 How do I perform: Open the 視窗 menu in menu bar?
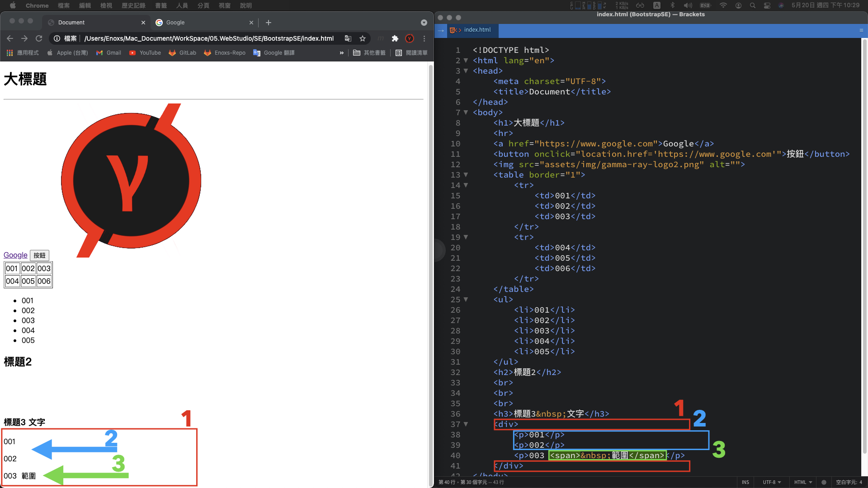pos(225,5)
